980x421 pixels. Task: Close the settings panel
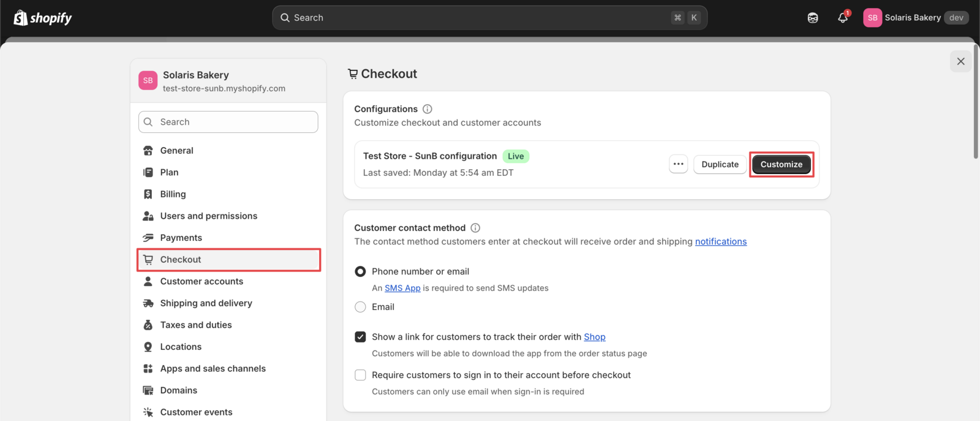pyautogui.click(x=960, y=61)
